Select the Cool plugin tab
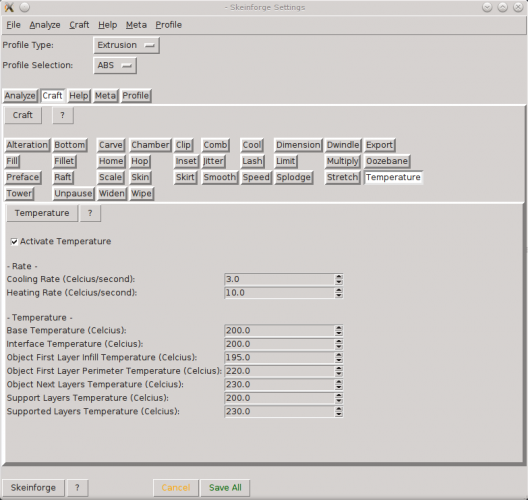 tap(252, 145)
